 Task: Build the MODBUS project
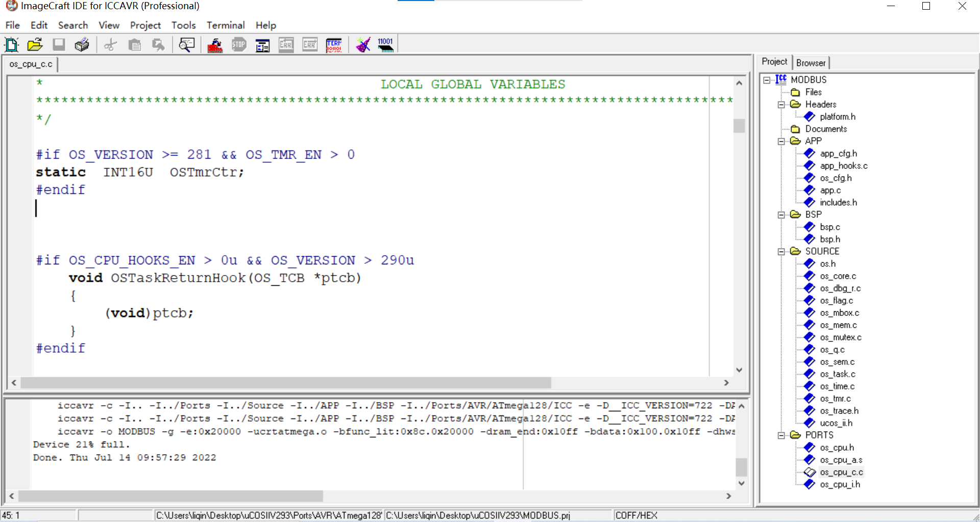[x=214, y=45]
